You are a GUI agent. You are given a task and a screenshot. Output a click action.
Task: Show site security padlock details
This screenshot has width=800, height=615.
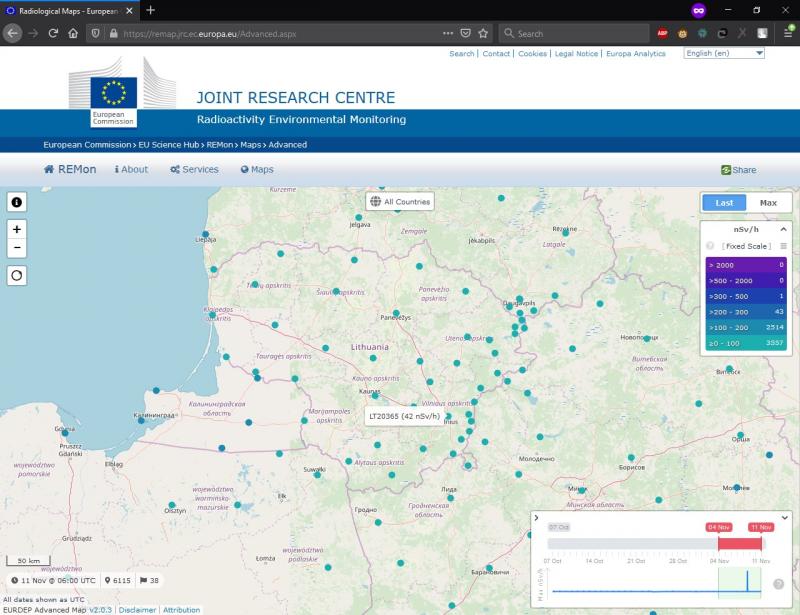[x=113, y=34]
